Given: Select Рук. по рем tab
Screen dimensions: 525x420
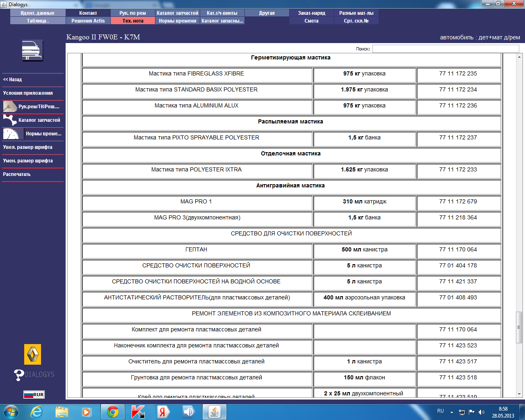Looking at the screenshot, I should click(x=133, y=13).
